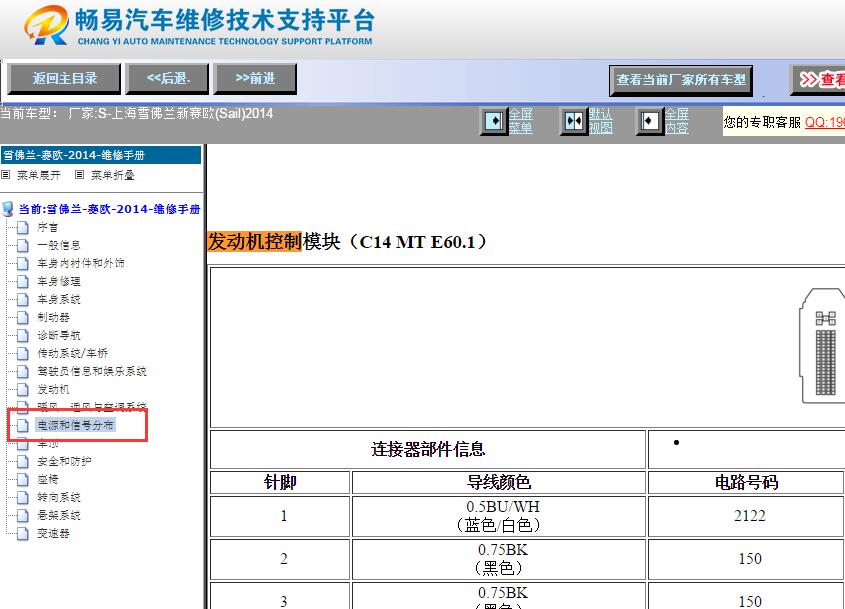Viewport: 845px width, 609px height.
Task: Open the 座椅 tree item
Action: pos(48,480)
